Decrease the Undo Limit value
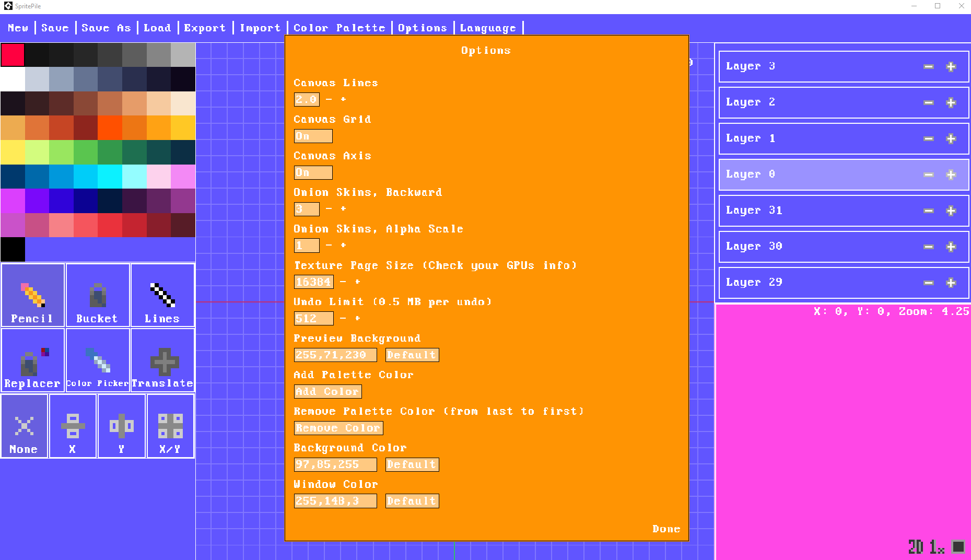Screen dimensions: 971x560 tap(343, 318)
